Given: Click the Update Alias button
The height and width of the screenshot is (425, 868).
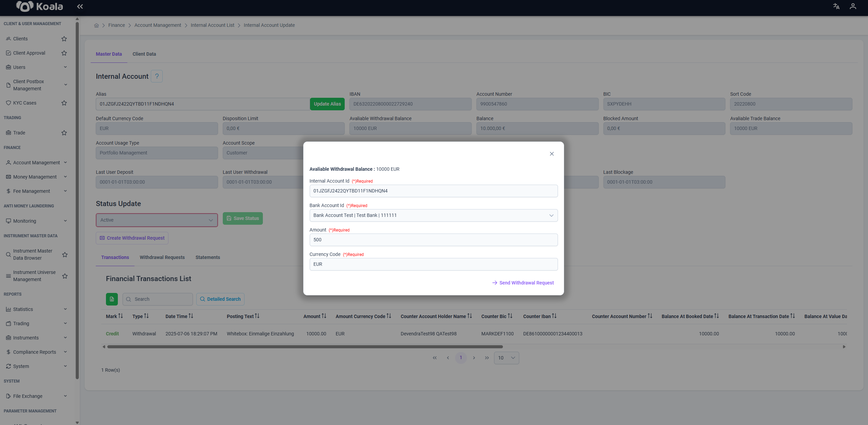Looking at the screenshot, I should (327, 104).
